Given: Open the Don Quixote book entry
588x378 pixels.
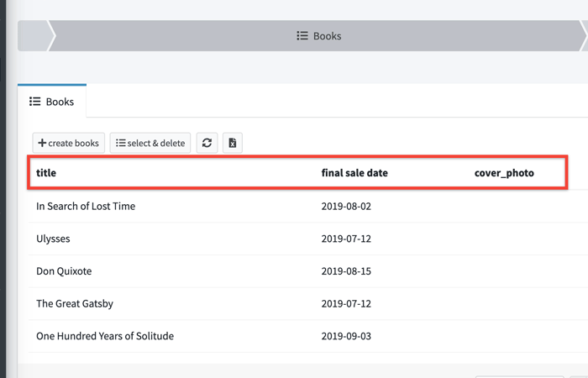Looking at the screenshot, I should pyautogui.click(x=64, y=271).
